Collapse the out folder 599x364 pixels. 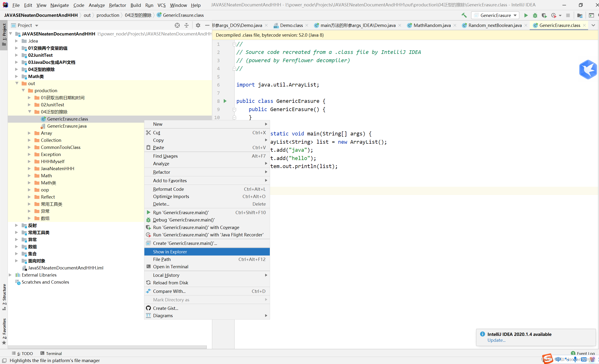(x=17, y=83)
